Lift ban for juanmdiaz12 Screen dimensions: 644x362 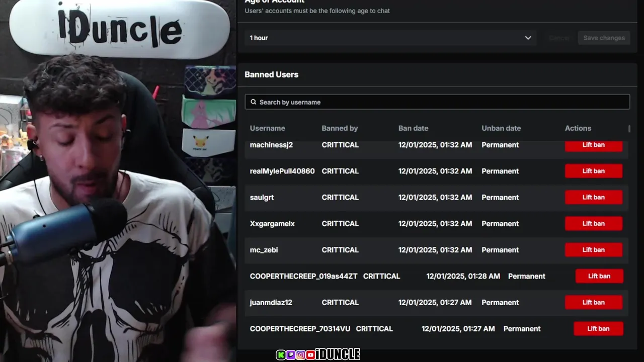point(594,302)
